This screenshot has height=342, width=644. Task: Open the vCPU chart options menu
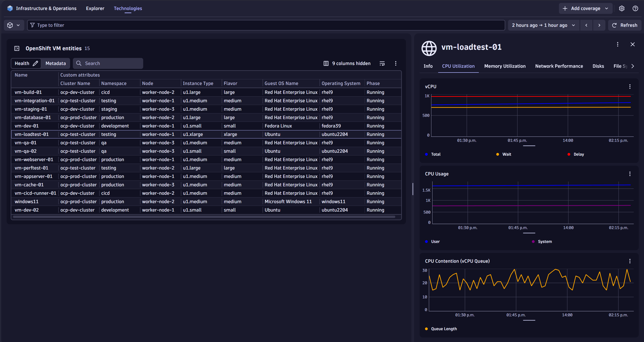point(630,86)
